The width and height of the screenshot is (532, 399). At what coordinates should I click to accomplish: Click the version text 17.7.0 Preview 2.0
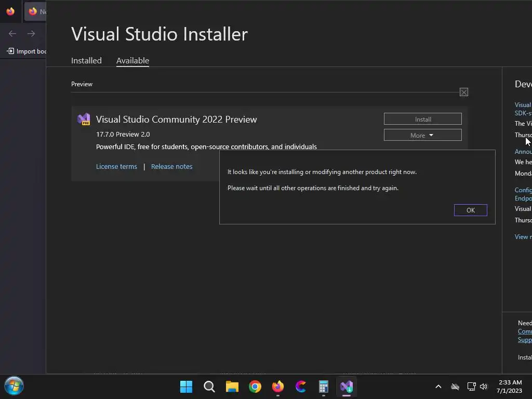click(x=123, y=135)
